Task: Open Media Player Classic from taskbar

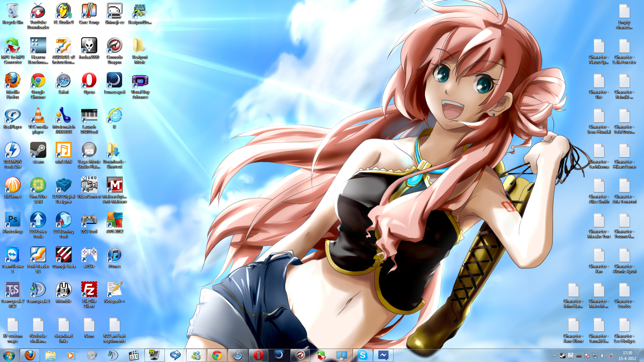Action: tap(134, 355)
